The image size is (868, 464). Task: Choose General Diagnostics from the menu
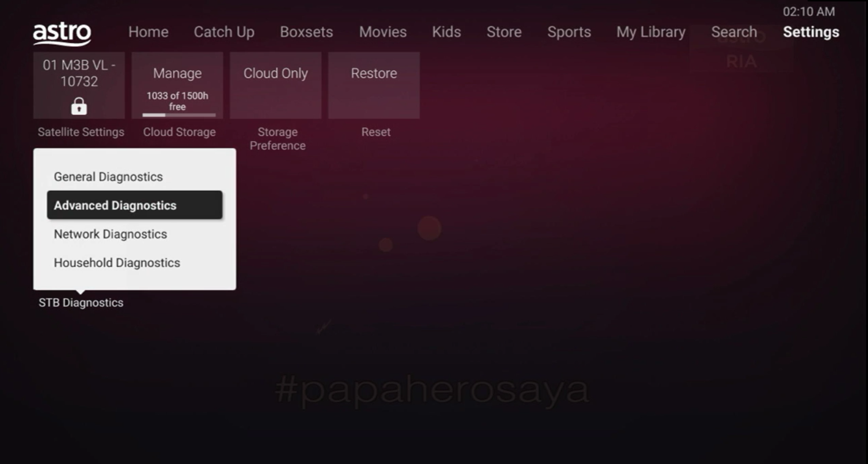coord(134,177)
